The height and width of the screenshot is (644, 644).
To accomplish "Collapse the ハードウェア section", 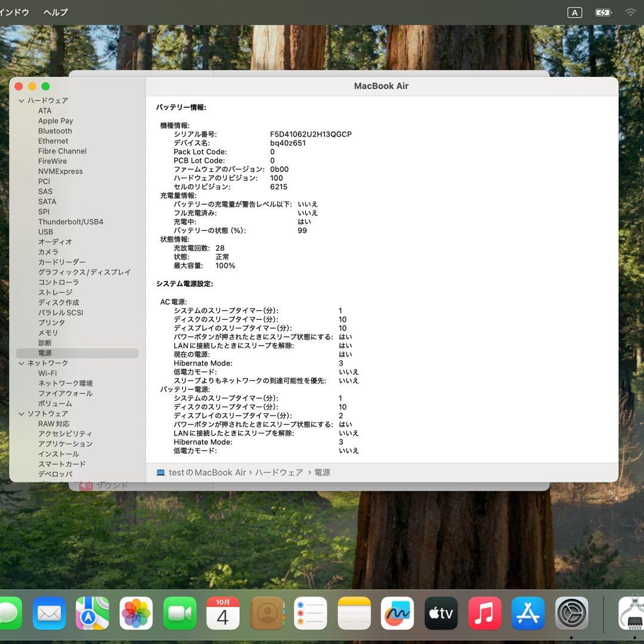I will [x=21, y=100].
